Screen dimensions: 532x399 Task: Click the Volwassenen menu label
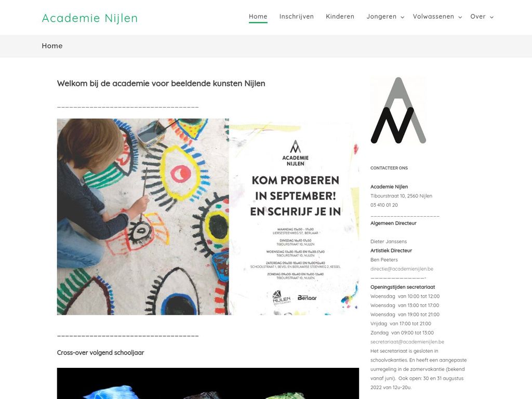coord(433,17)
